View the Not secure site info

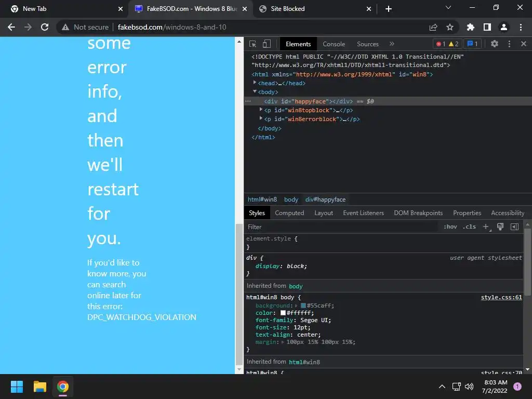[85, 27]
